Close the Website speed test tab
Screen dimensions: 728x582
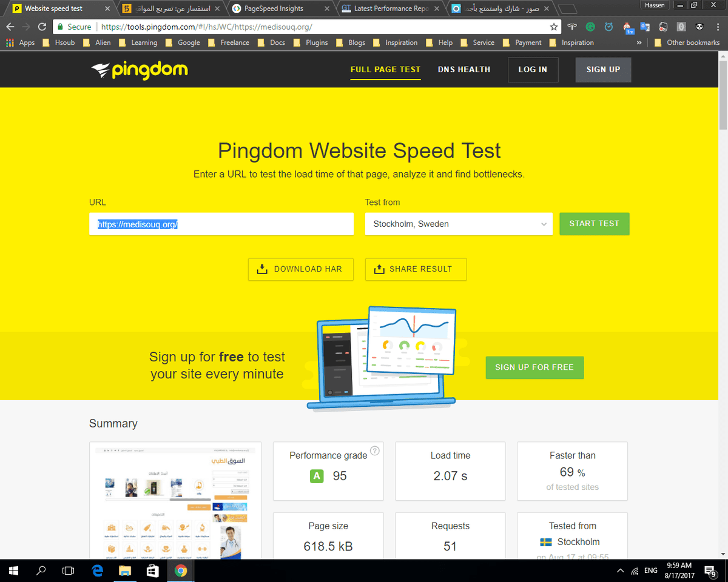(108, 8)
